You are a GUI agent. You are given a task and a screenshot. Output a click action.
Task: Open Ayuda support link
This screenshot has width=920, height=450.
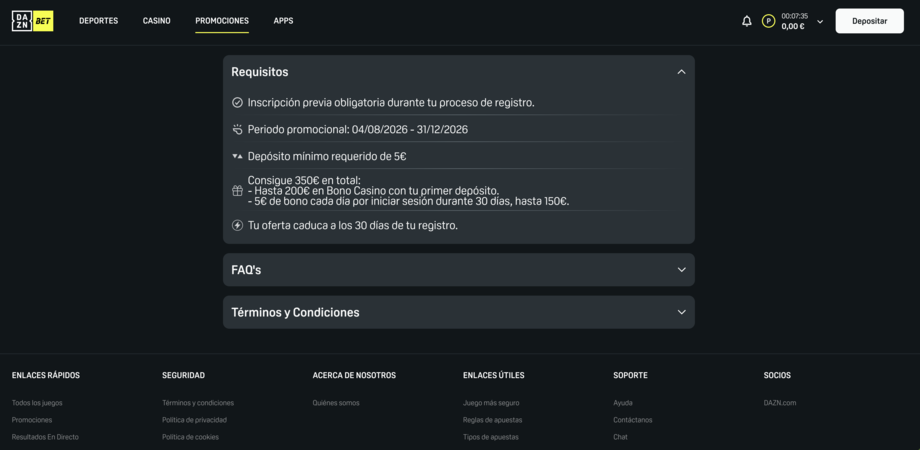pyautogui.click(x=623, y=403)
